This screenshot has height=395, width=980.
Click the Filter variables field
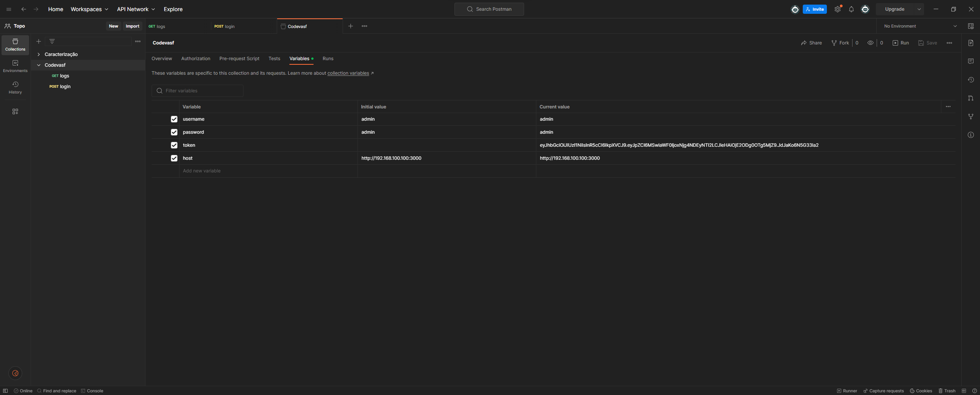point(198,91)
